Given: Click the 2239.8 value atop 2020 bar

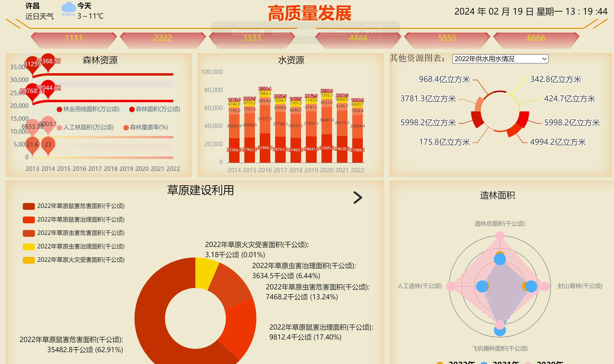Looking at the screenshot, I should 327,91.
